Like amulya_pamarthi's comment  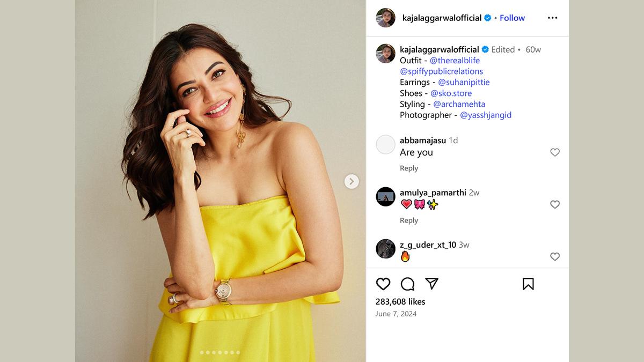point(555,204)
